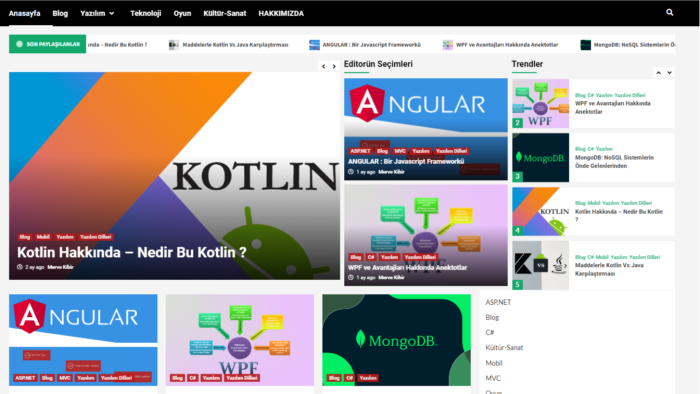Open the Blog menu item
Image resolution: width=700 pixels, height=394 pixels.
[x=60, y=13]
